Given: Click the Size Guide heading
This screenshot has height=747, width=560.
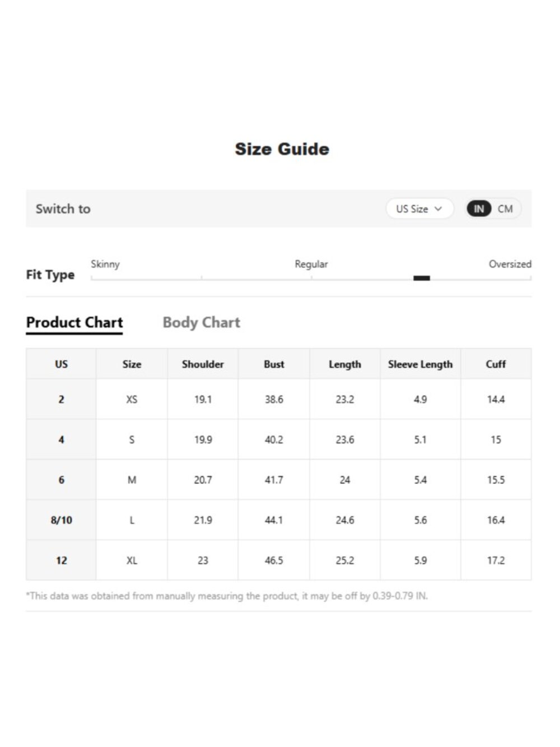Looking at the screenshot, I should click(282, 149).
